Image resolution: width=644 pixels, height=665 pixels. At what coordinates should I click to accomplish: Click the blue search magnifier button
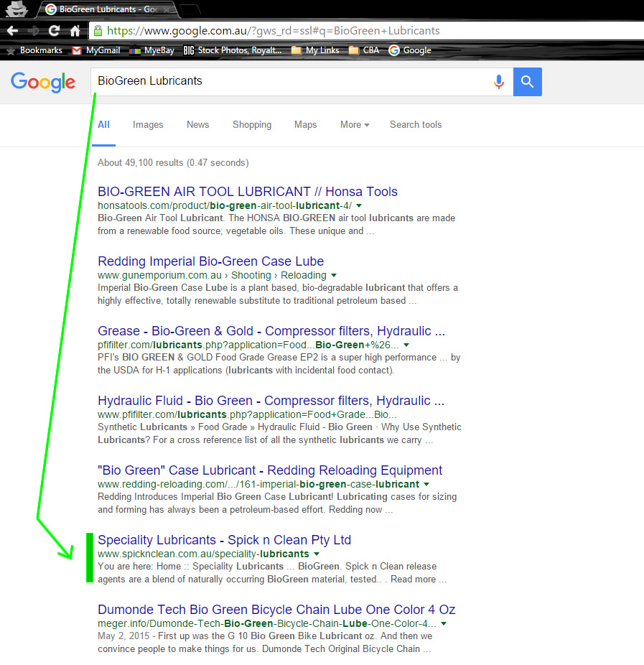pyautogui.click(x=528, y=81)
